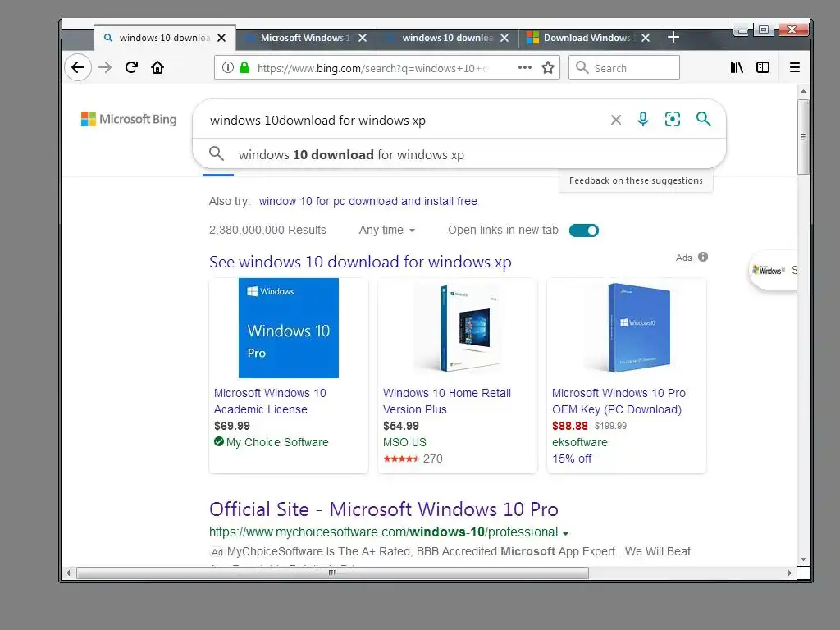840x630 pixels.
Task: Expand the mychoicesoftware URL dropdown arrow
Action: coord(566,533)
